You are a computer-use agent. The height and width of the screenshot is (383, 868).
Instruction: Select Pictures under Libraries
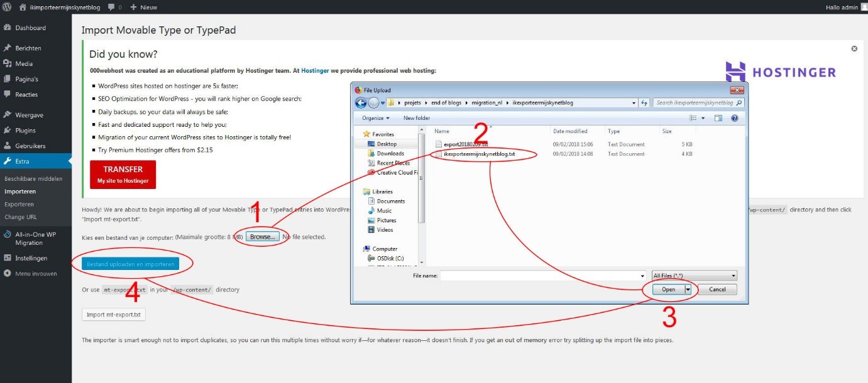[387, 220]
